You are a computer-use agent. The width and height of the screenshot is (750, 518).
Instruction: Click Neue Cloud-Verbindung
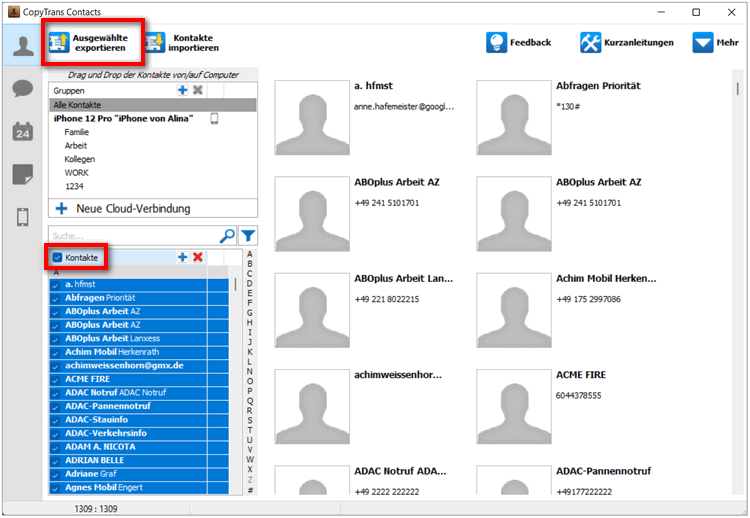point(153,209)
